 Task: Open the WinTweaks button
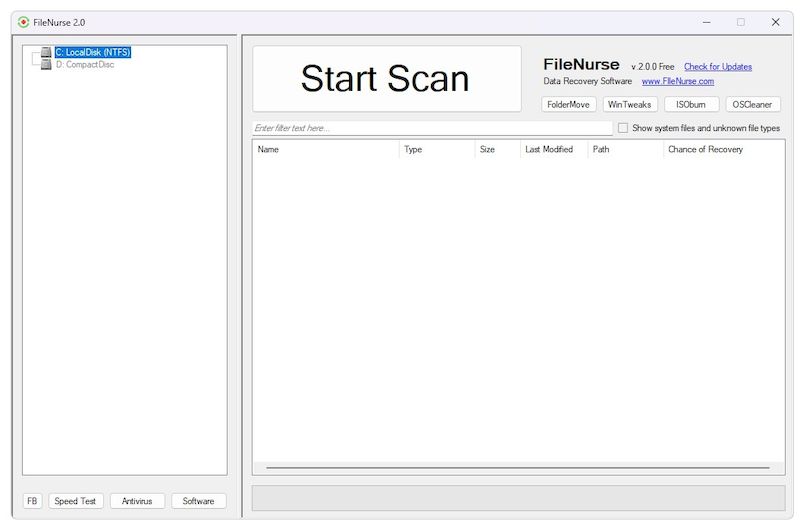click(x=630, y=105)
